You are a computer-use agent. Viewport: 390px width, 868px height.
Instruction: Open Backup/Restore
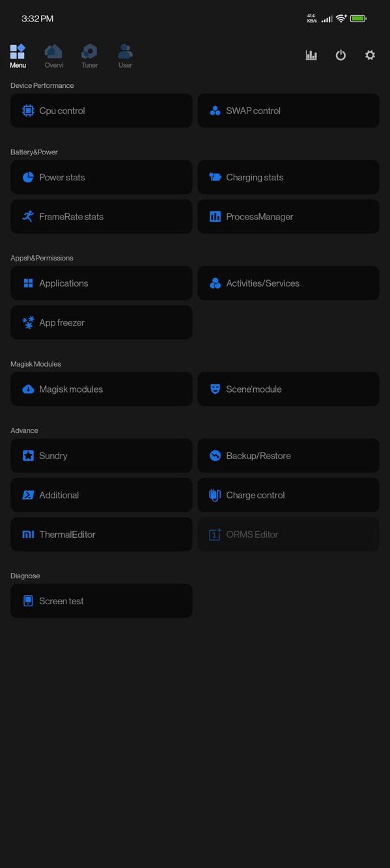tap(288, 456)
